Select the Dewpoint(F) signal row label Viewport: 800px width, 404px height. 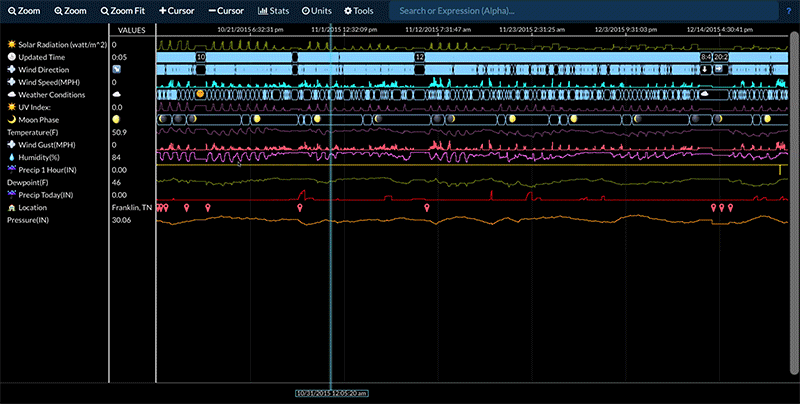tap(28, 182)
